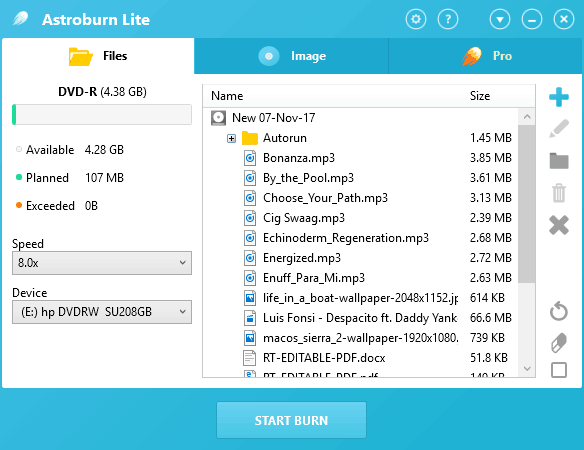The height and width of the screenshot is (450, 584).
Task: Click the file list vertical scrollbar thumb
Action: [x=527, y=204]
